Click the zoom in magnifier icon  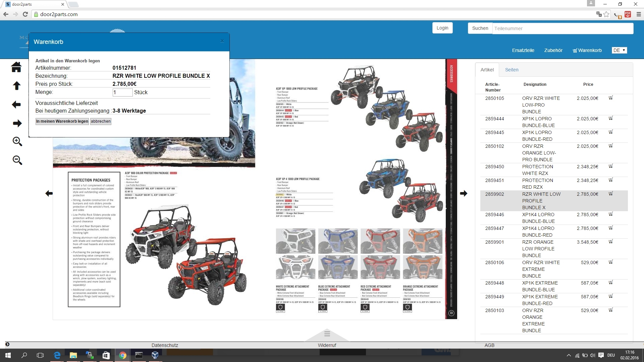17,141
